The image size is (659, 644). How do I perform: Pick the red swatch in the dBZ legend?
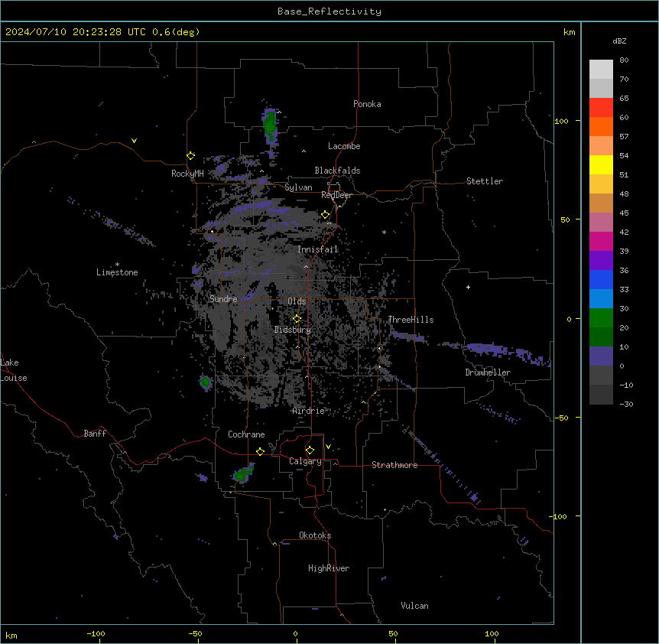(601, 108)
